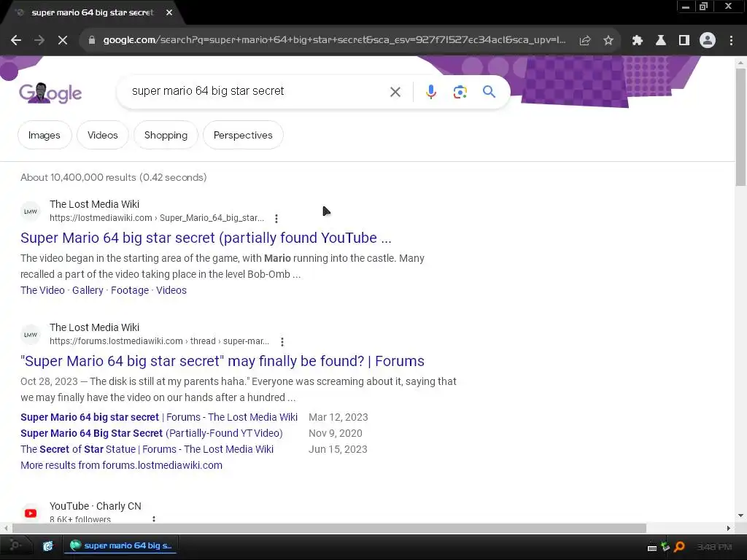The width and height of the screenshot is (747, 560).
Task: Click the horizontal scrollbar thumb
Action: 329,528
